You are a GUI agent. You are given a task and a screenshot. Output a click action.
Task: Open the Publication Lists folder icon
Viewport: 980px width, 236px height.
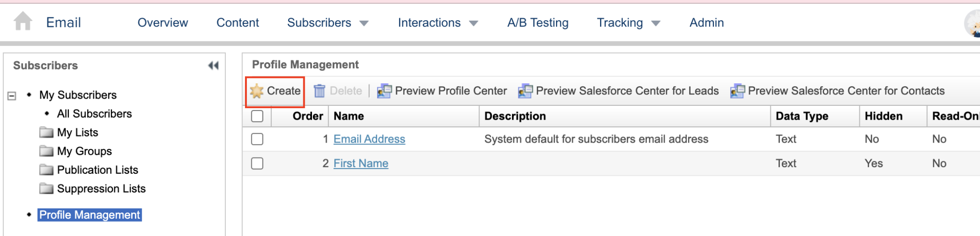pos(46,169)
